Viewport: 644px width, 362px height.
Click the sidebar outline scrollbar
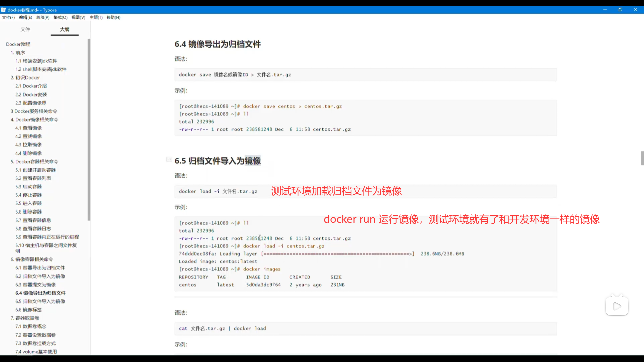point(89,129)
